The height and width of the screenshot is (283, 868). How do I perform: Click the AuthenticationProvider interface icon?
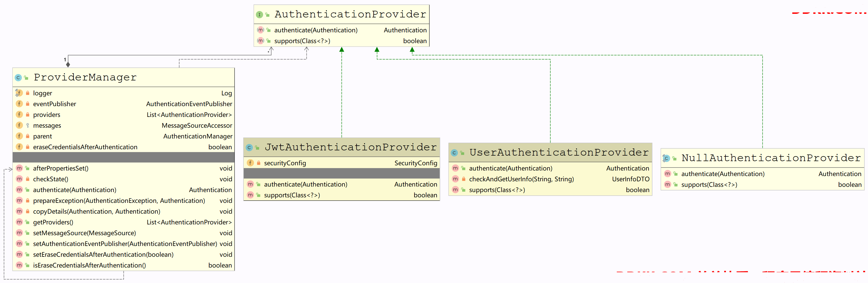tap(259, 14)
